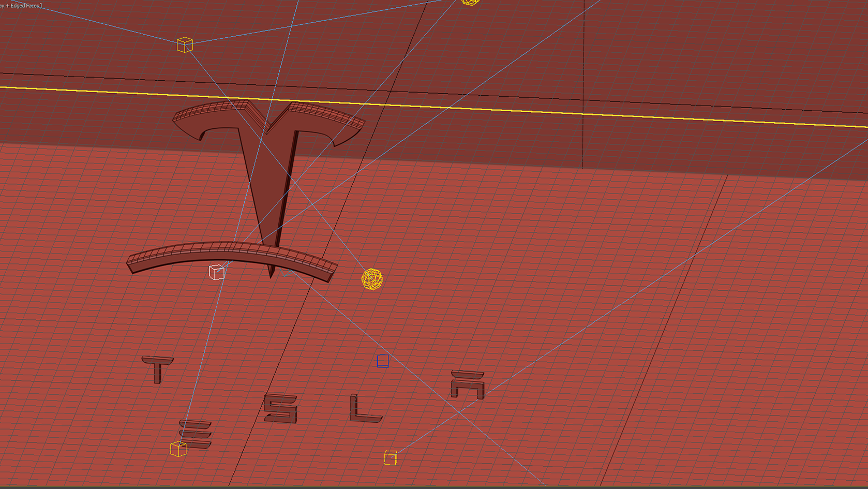Select the yellow cube gizmo below letter L

coord(391,457)
